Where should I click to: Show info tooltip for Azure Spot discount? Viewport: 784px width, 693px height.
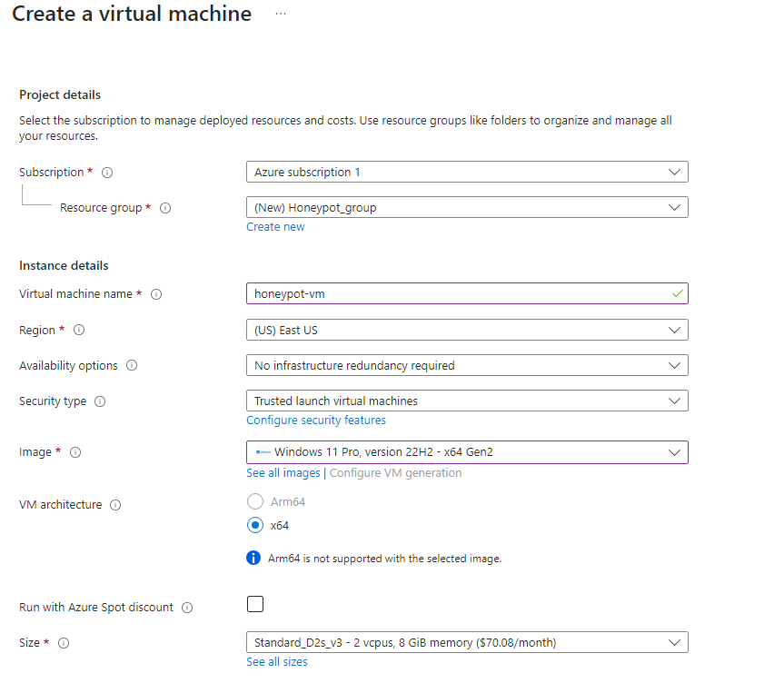(187, 608)
